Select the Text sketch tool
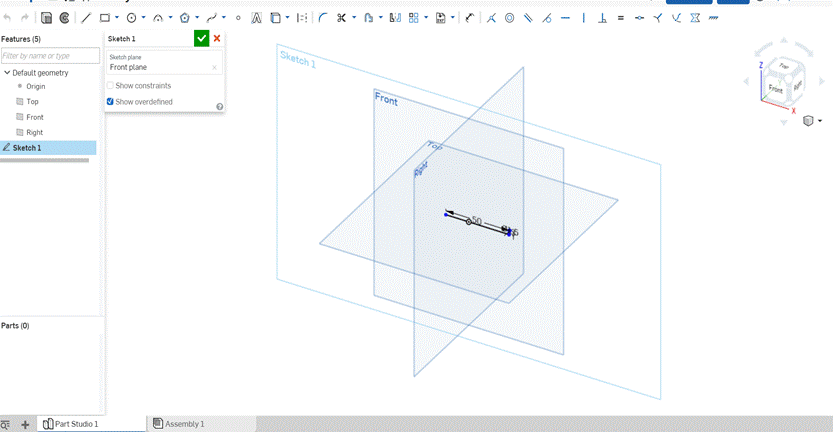This screenshot has width=833, height=432. tap(257, 18)
